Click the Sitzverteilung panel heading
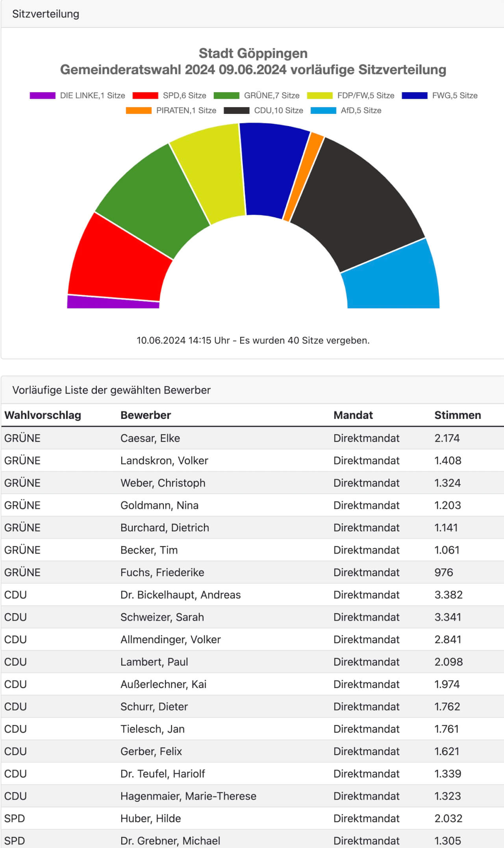This screenshot has height=848, width=504. [x=46, y=14]
